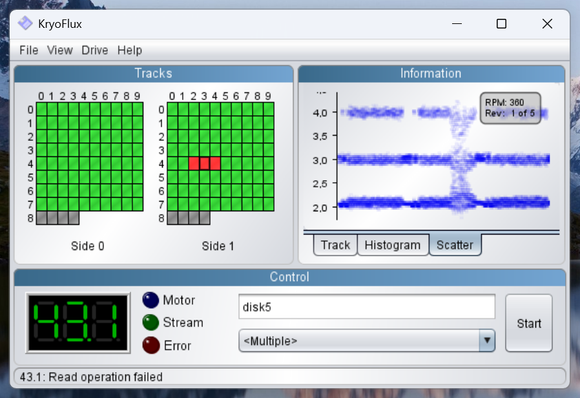
Task: Click the Information panel header
Action: 431,73
